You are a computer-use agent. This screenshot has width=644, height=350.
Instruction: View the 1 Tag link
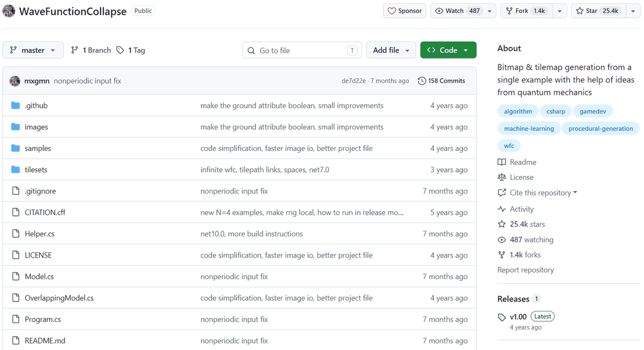point(131,50)
